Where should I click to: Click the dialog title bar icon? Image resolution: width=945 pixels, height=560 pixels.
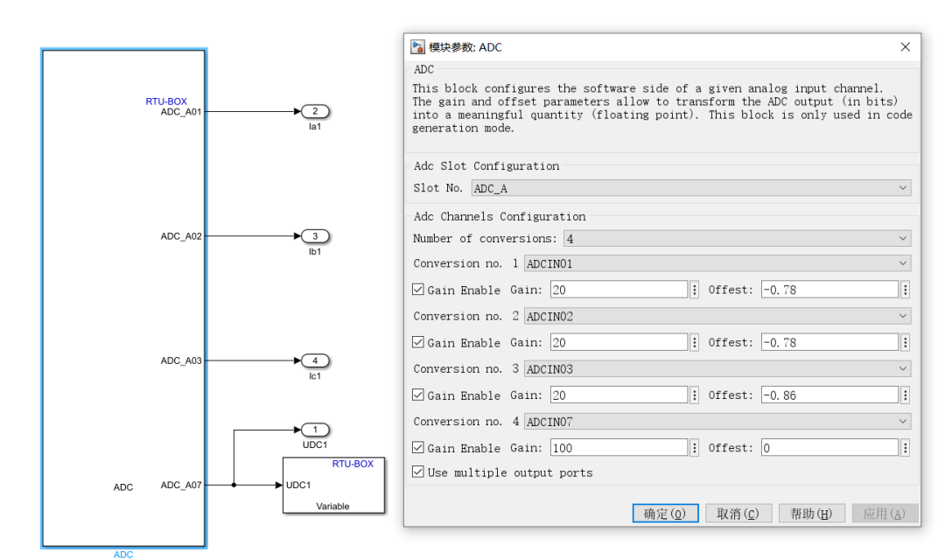click(417, 47)
